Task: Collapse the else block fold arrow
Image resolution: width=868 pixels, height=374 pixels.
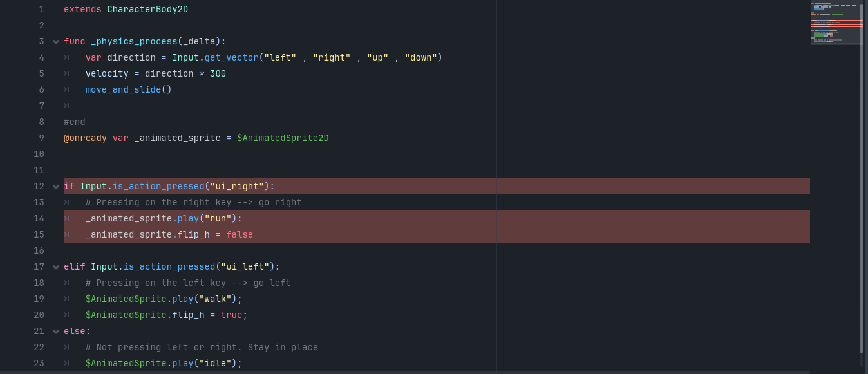Action: pos(56,332)
